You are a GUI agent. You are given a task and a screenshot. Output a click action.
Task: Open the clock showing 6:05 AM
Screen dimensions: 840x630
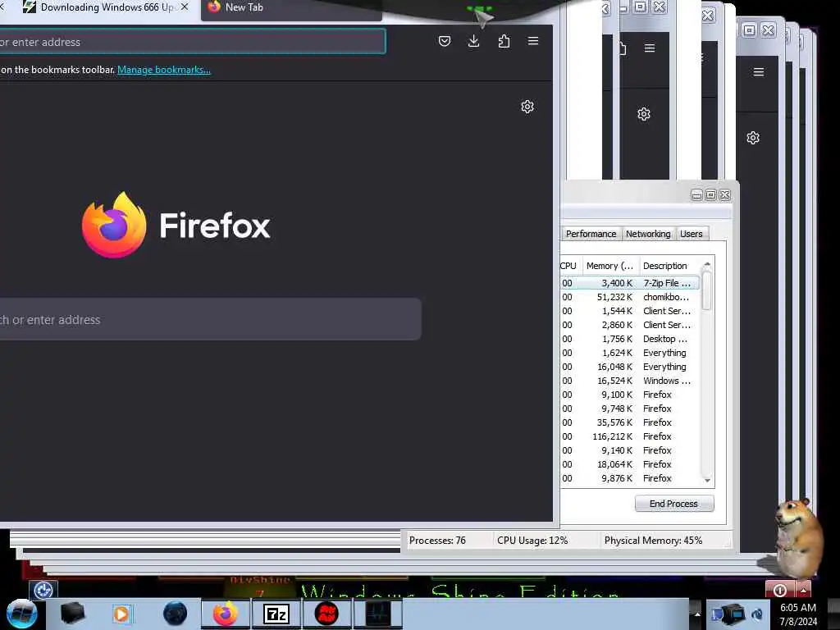(798, 614)
